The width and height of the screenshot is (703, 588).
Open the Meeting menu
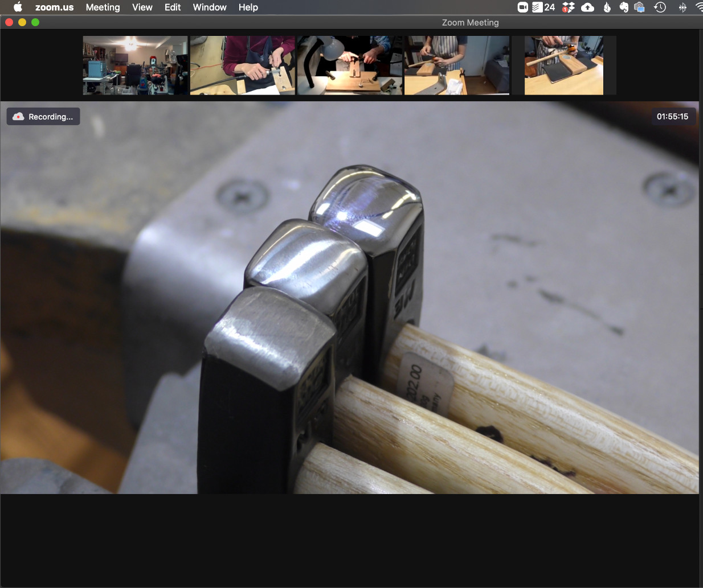(x=103, y=7)
